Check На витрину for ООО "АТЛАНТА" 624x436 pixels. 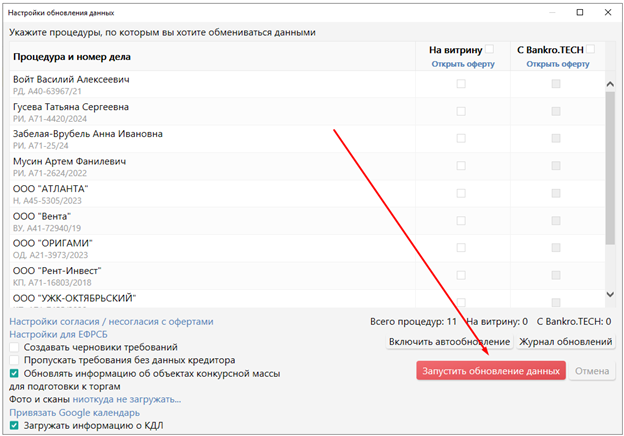click(461, 193)
